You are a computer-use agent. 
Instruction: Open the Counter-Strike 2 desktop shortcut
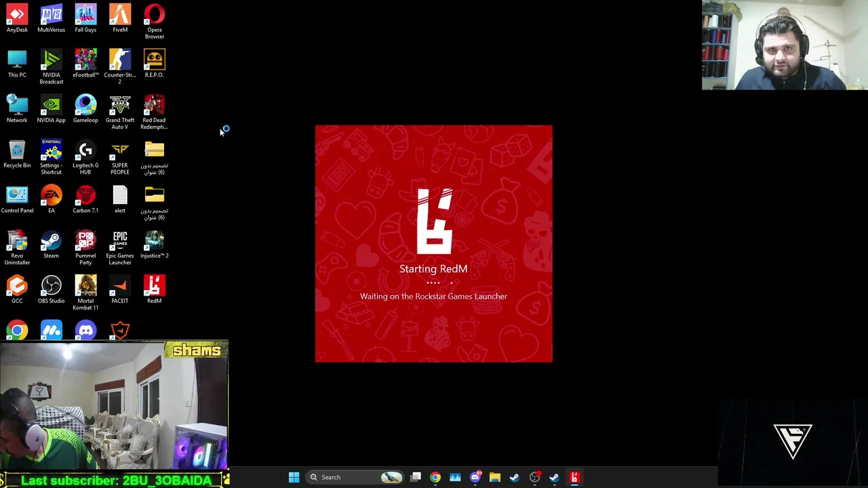(120, 67)
